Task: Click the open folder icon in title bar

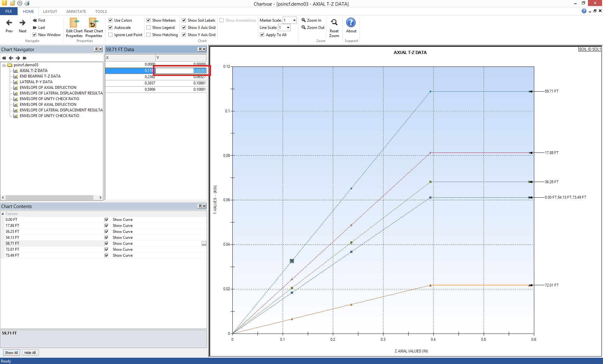Action: pos(12,3)
